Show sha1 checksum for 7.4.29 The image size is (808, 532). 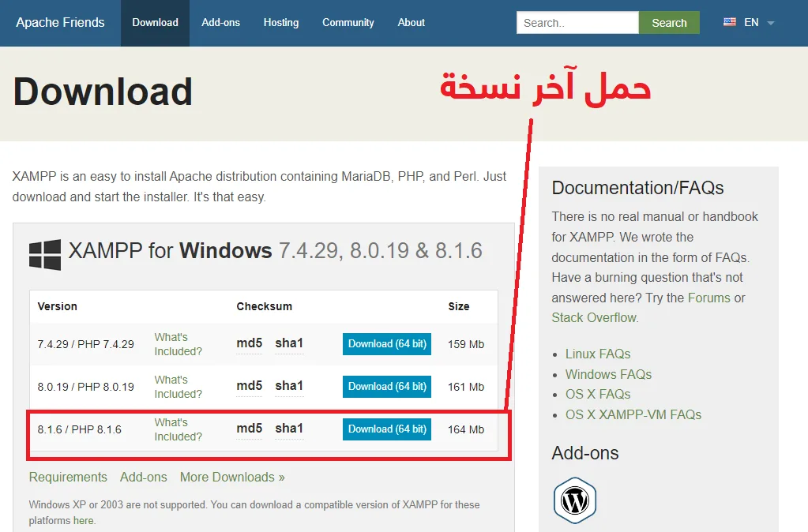click(289, 343)
